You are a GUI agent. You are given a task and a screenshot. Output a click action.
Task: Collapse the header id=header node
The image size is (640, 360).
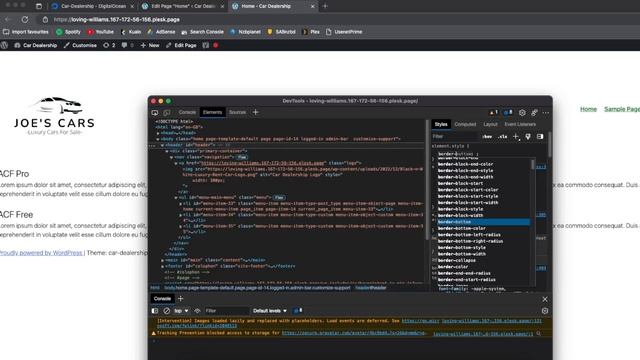[x=162, y=145]
